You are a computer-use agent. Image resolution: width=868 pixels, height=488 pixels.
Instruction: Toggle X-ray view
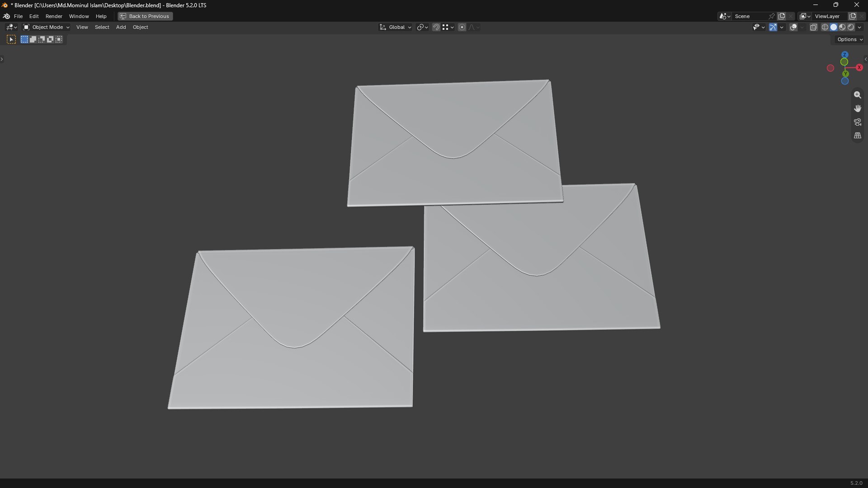pyautogui.click(x=814, y=27)
